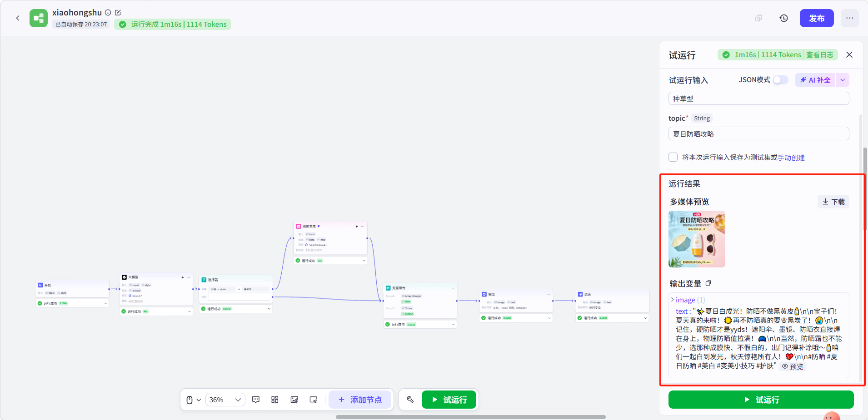Click the 发布 publish button
868x420 pixels.
(x=817, y=18)
